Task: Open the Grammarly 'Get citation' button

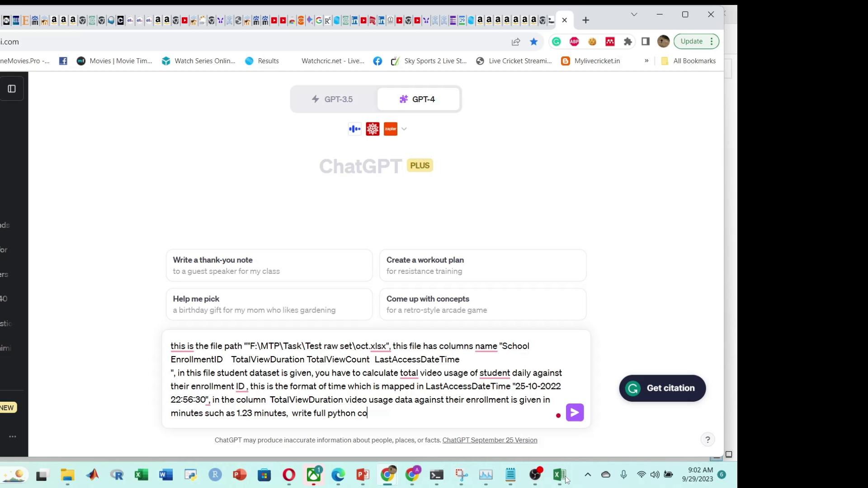Action: [x=662, y=388]
